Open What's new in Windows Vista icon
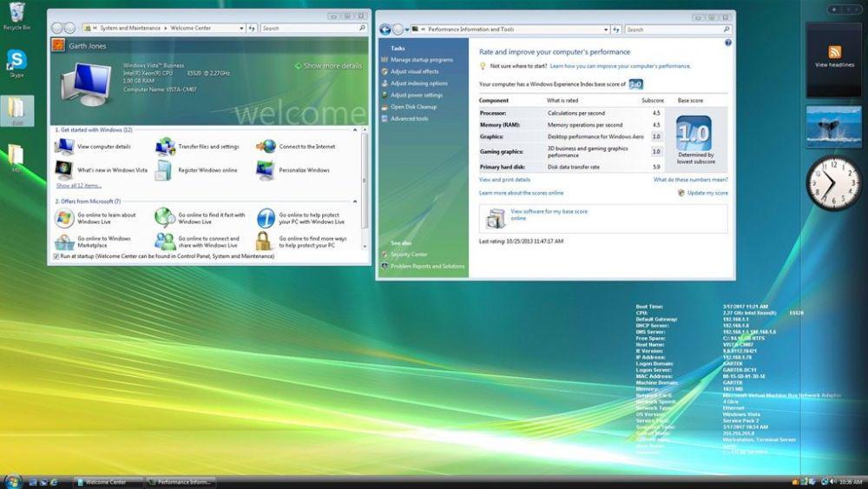Screen dimensions: 868x489 [64, 170]
